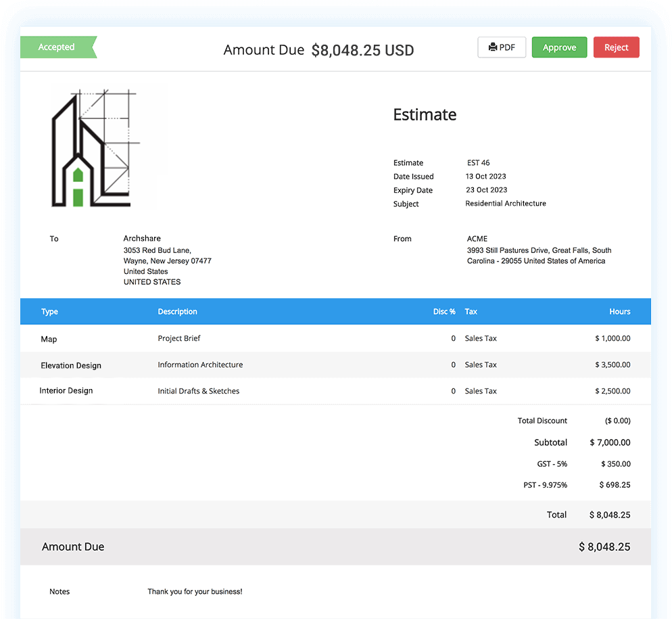Reject the estimate

pyautogui.click(x=616, y=47)
